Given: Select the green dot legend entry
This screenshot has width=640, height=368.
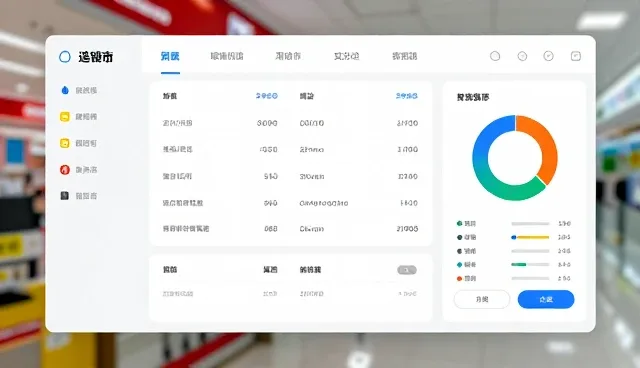Looking at the screenshot, I should click(x=466, y=224).
